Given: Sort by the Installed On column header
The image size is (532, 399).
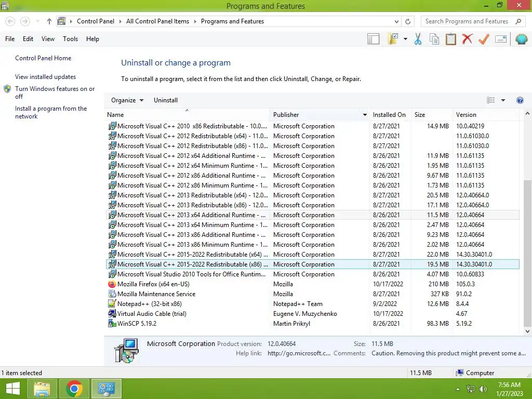Looking at the screenshot, I should (390, 115).
